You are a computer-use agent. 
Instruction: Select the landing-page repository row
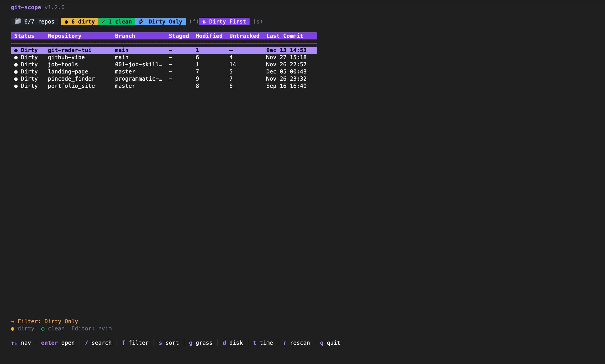[68, 72]
